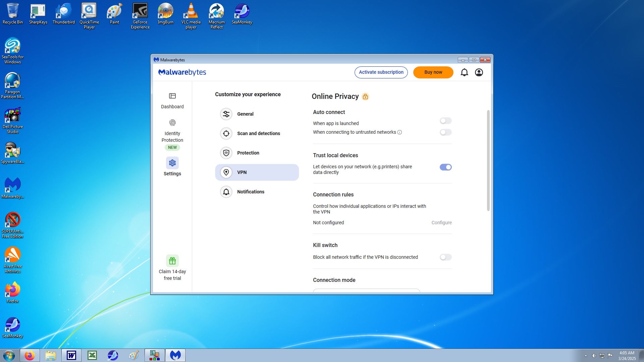Image resolution: width=644 pixels, height=362 pixels.
Task: Select SeaTools for Windows desktop icon
Action: coord(13,51)
